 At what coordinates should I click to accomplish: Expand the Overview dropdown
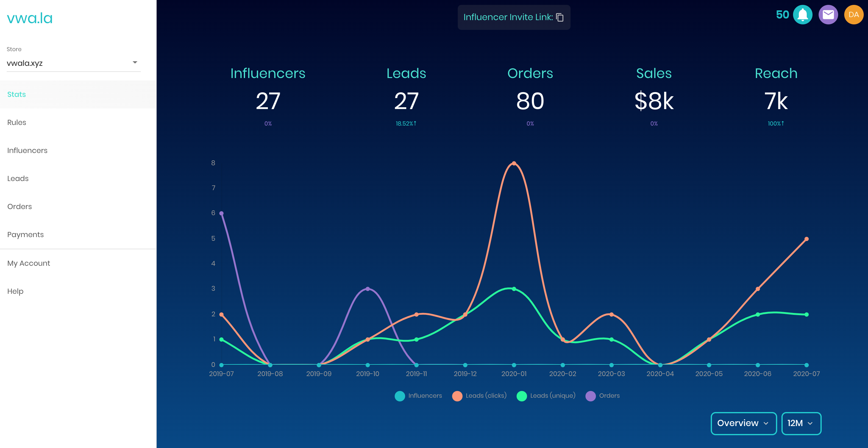pos(743,423)
